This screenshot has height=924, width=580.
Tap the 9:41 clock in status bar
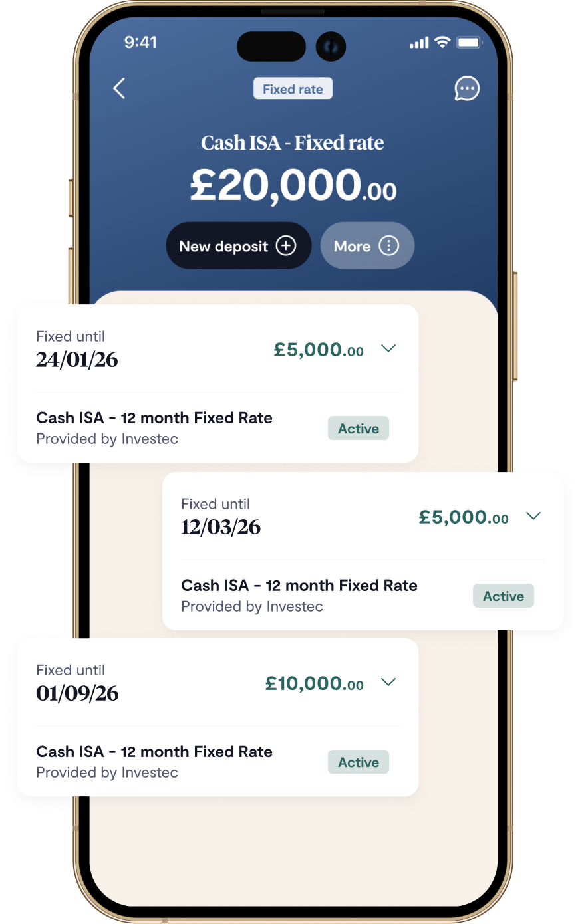[x=141, y=43]
